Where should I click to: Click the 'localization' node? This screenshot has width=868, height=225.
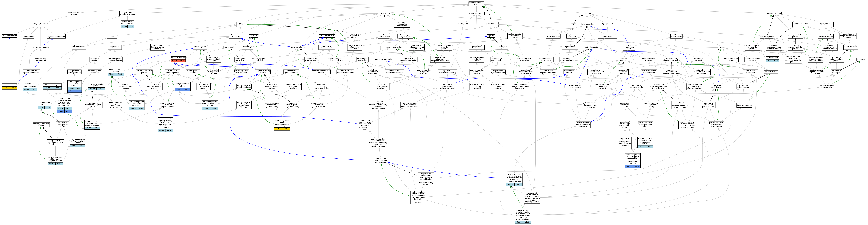click(x=587, y=14)
